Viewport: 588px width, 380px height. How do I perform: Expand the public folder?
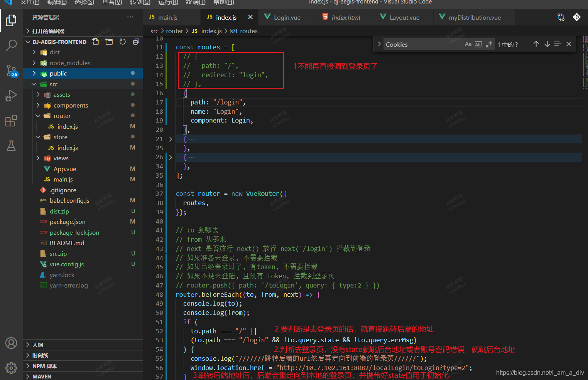(x=83, y=74)
